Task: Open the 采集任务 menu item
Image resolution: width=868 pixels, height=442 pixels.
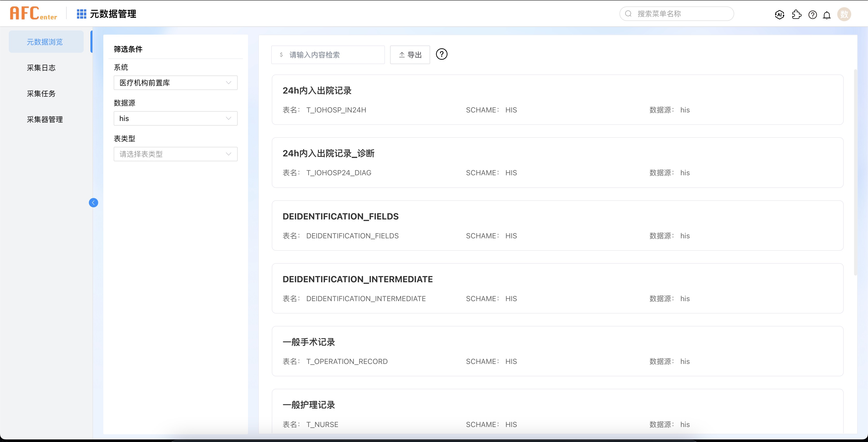Action: click(41, 93)
